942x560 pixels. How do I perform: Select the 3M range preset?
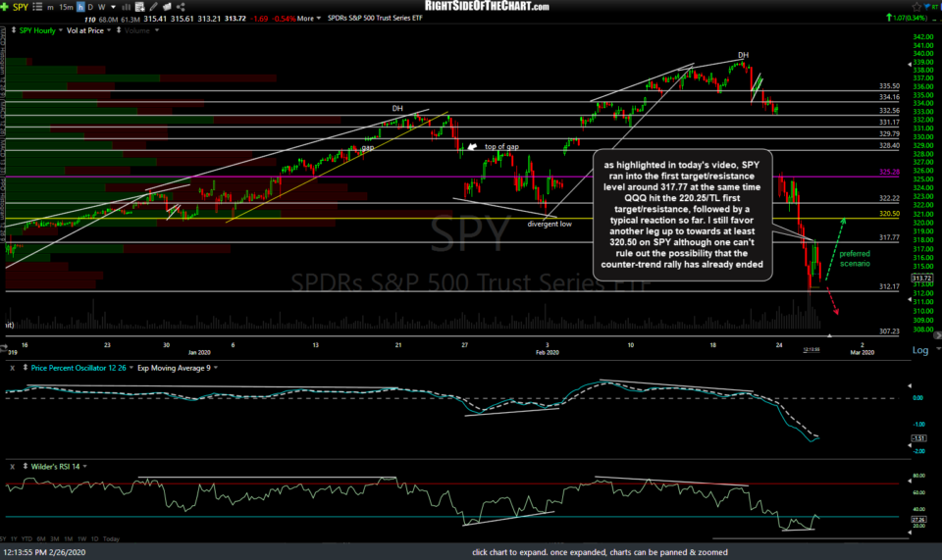55,538
